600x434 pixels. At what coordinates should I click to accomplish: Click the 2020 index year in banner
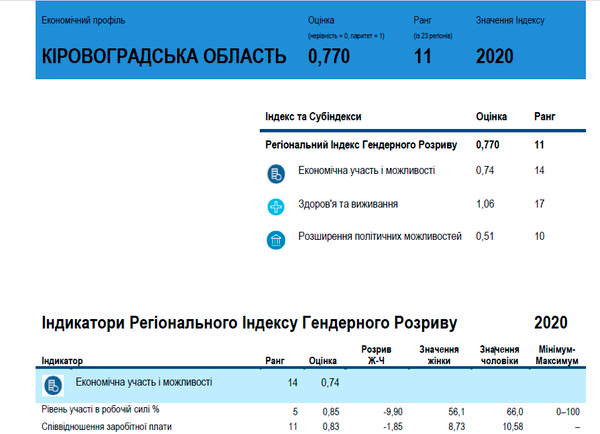pos(495,56)
